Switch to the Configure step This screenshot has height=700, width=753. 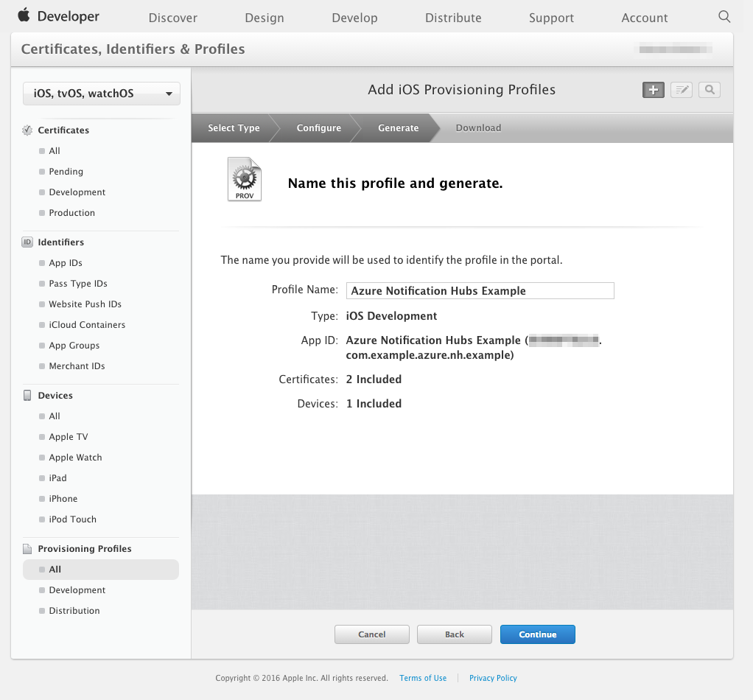coord(318,127)
